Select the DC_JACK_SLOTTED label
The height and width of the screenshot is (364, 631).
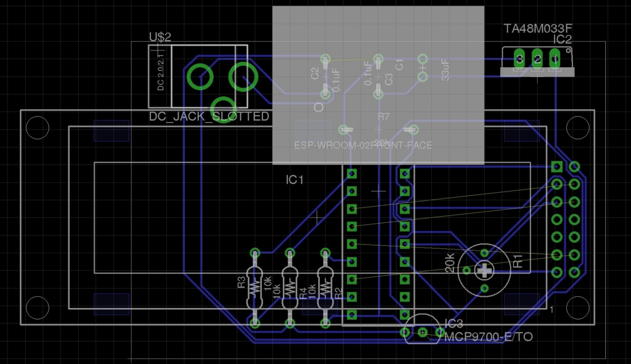tap(209, 116)
